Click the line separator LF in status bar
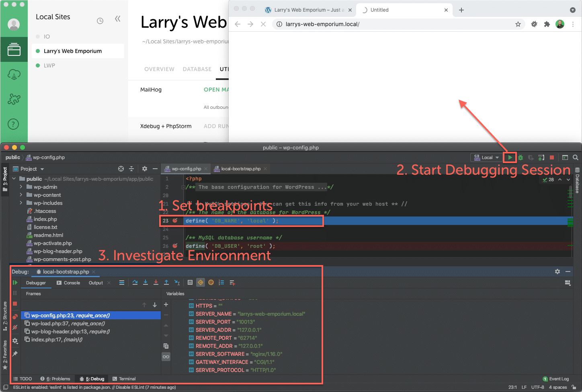This screenshot has width=582, height=392. click(524, 387)
